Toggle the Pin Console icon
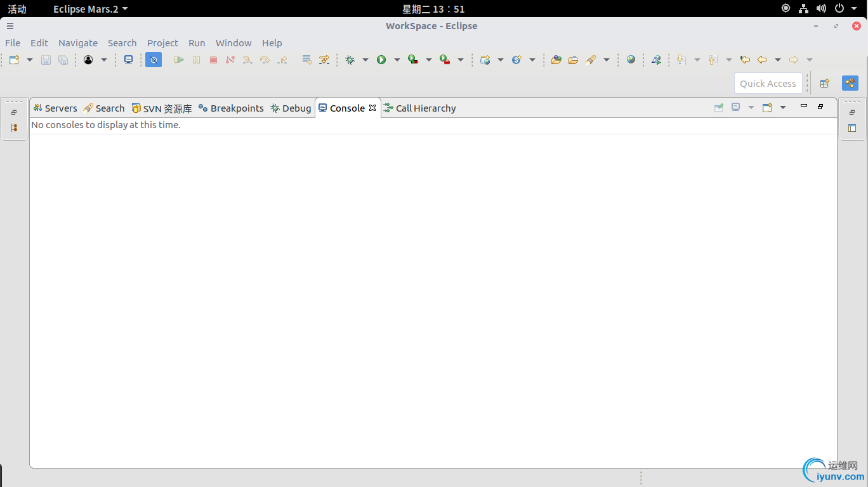Image resolution: width=868 pixels, height=487 pixels. tap(719, 107)
